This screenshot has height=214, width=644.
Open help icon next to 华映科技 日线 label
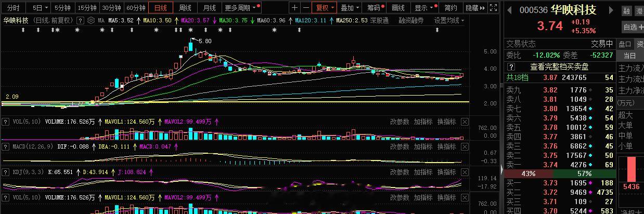[x=80, y=20]
